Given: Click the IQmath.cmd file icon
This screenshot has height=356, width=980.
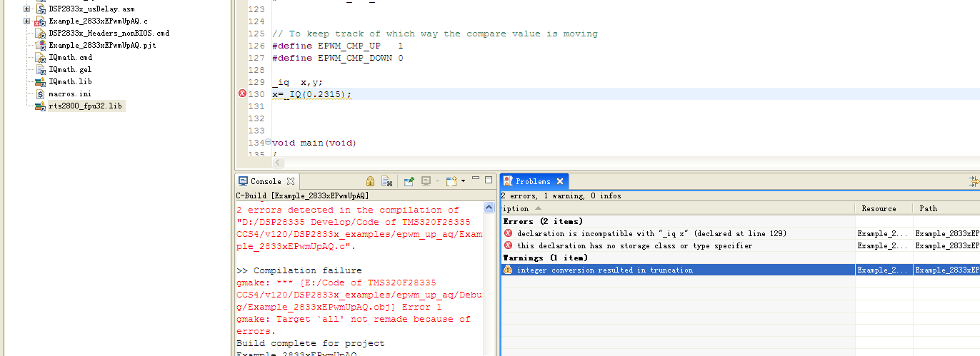Looking at the screenshot, I should [41, 58].
